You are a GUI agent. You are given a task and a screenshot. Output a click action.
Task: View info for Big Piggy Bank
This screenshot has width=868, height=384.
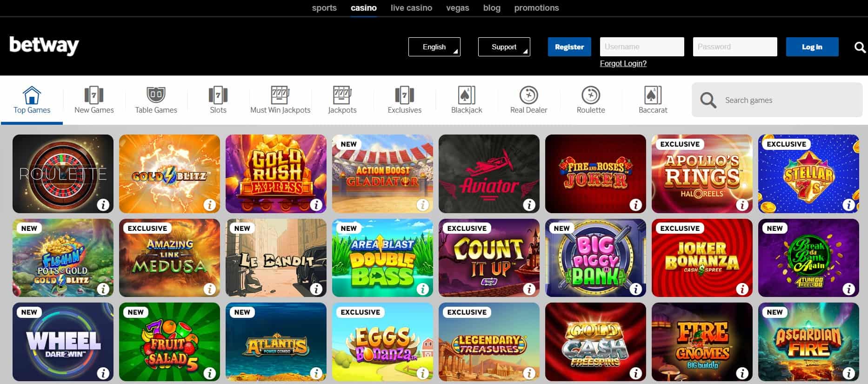tap(635, 289)
